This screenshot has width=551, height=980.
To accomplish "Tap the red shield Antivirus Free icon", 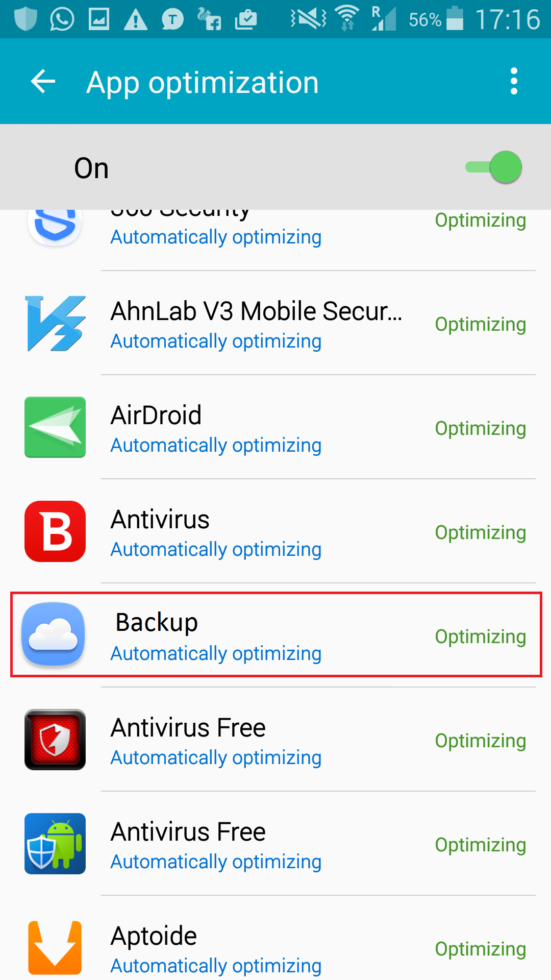I will (55, 740).
